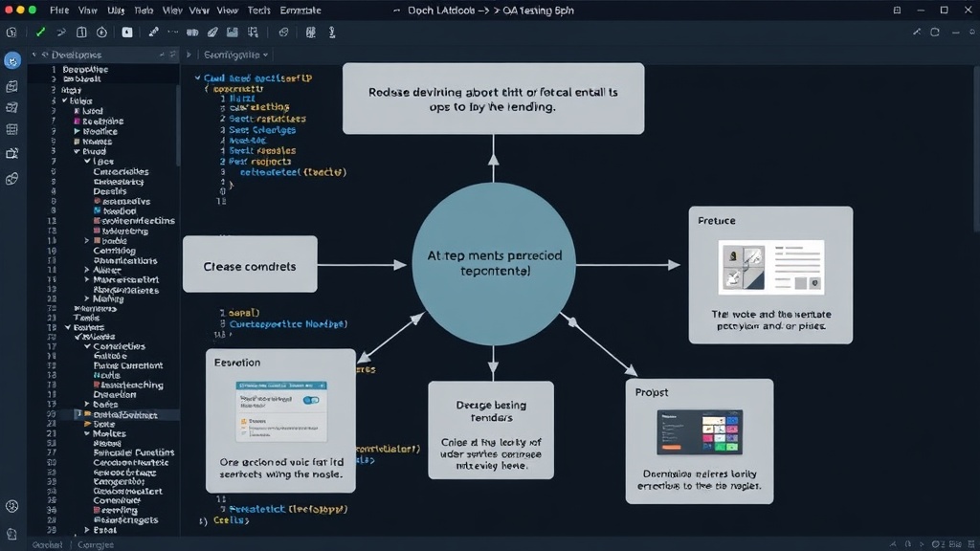The height and width of the screenshot is (551, 980).
Task: Click the globe-like toolbar icon
Action: point(283,32)
